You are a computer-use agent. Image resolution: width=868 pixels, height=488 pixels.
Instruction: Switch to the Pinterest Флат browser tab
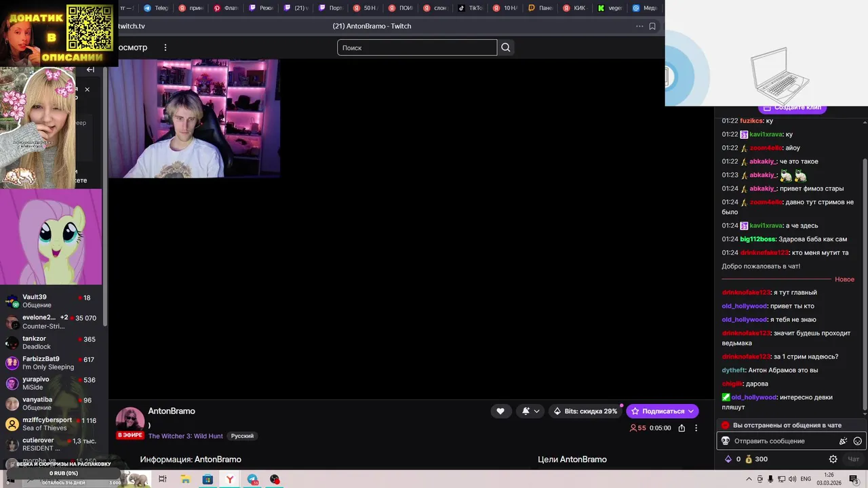click(x=226, y=8)
